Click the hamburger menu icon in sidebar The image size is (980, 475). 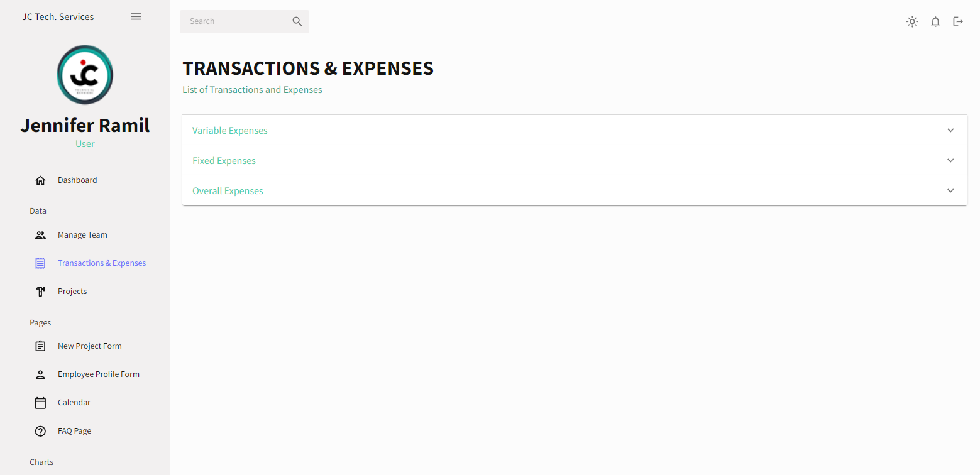(136, 17)
